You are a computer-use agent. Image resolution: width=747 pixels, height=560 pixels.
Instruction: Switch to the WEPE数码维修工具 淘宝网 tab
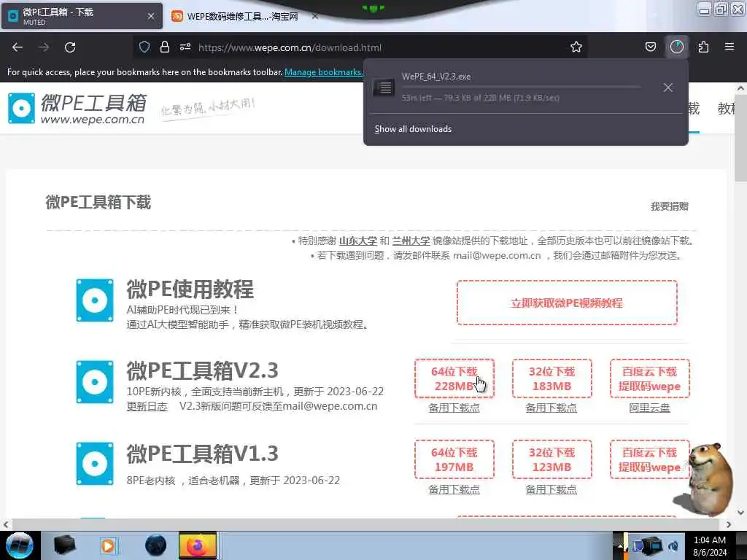pyautogui.click(x=243, y=16)
